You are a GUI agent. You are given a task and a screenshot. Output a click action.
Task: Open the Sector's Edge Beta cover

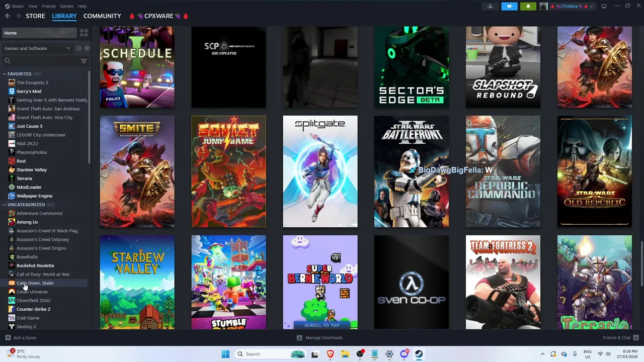tap(412, 67)
